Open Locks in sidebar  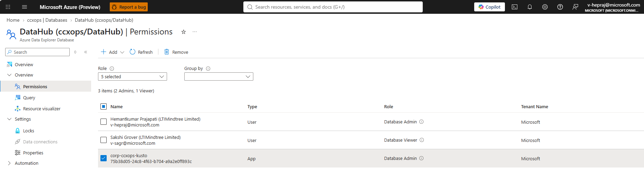(28, 131)
